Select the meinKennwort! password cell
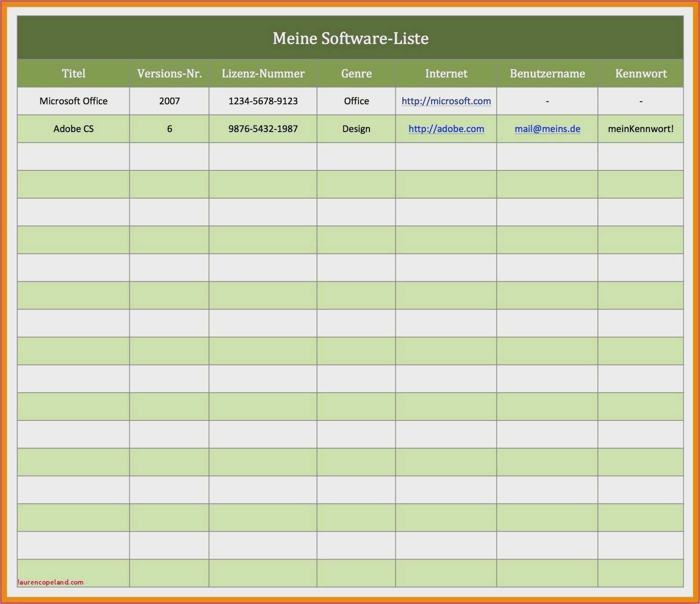700x604 pixels. (641, 129)
